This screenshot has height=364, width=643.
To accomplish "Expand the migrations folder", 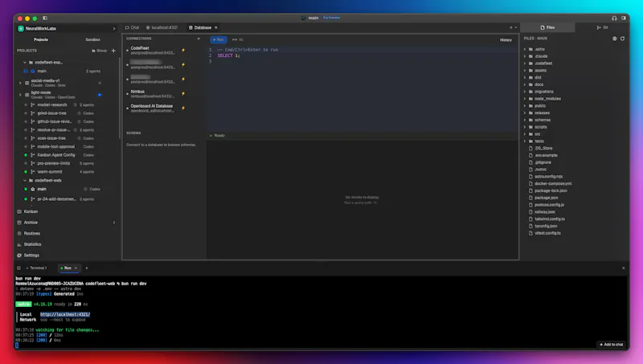I will pyautogui.click(x=525, y=92).
